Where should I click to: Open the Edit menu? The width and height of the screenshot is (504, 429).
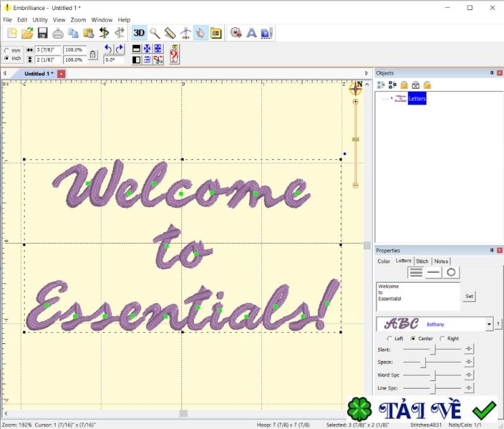pyautogui.click(x=22, y=20)
